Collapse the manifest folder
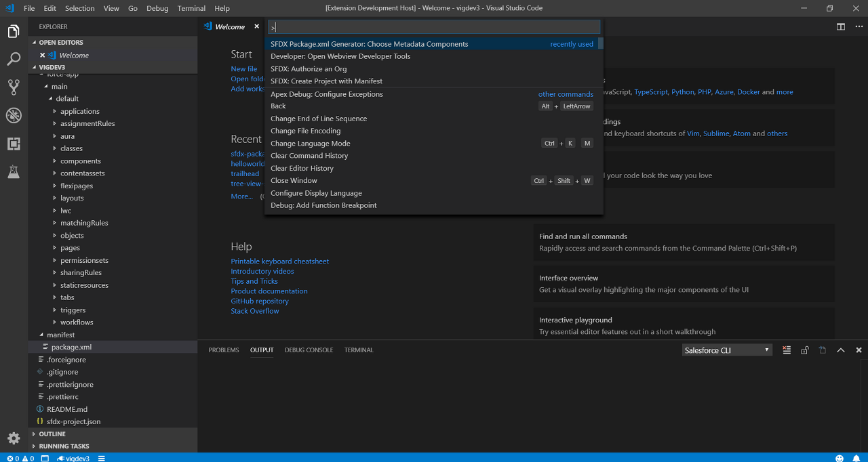The width and height of the screenshot is (868, 462). point(60,335)
